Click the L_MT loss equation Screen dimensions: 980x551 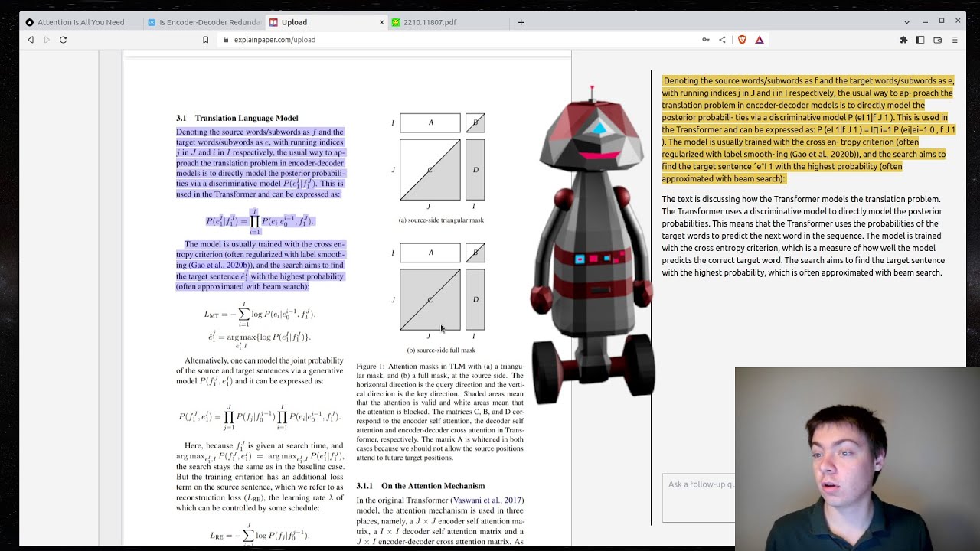coord(260,315)
